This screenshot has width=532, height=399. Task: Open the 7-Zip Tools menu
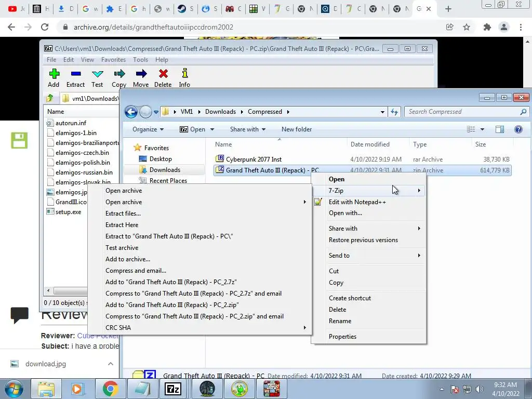click(x=140, y=60)
